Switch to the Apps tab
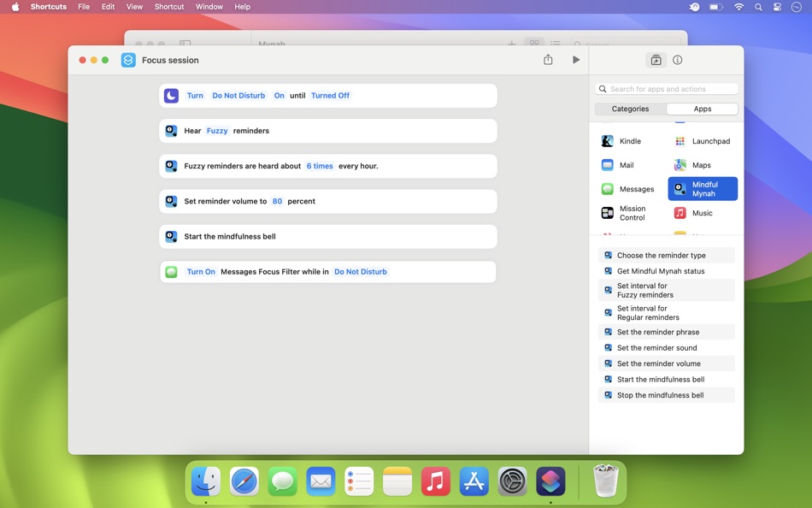 [x=703, y=109]
